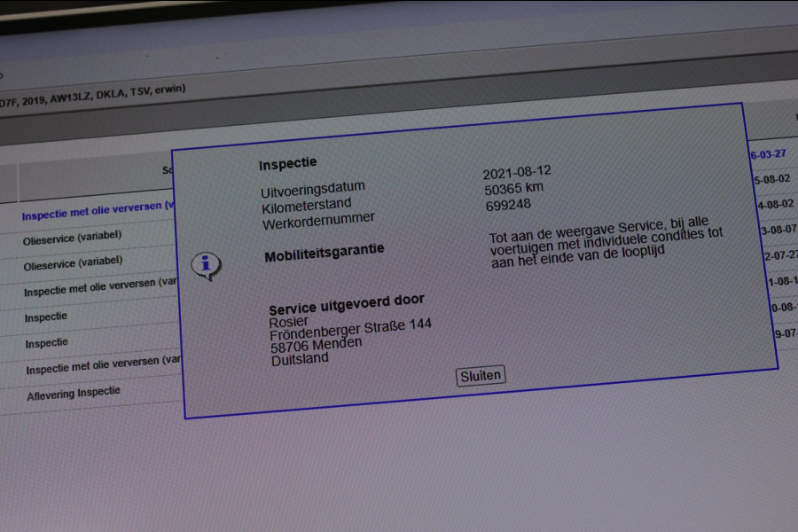
Task: Click the blue date cell ending 6-03-27
Action: 768,153
